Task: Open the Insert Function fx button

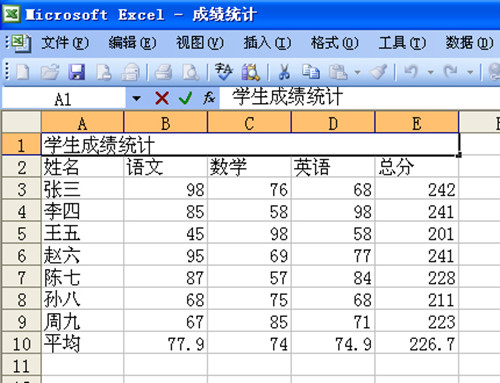Action: click(x=209, y=98)
